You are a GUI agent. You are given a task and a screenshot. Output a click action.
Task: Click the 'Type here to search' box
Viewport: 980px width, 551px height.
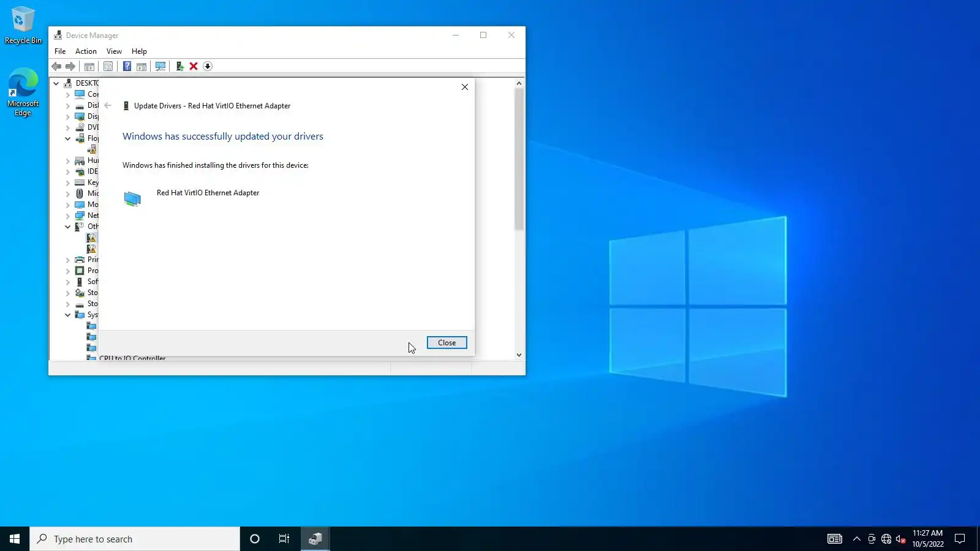(135, 539)
